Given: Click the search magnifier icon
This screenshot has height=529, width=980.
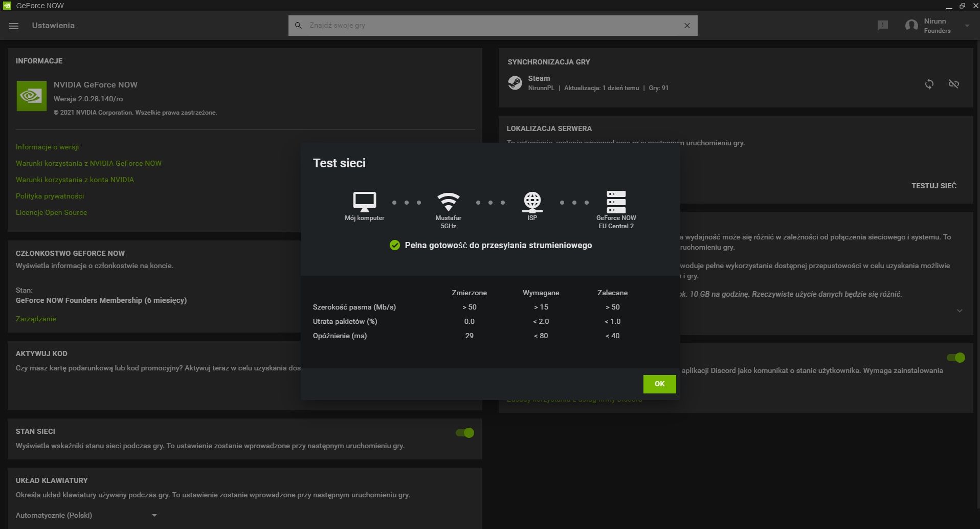Looking at the screenshot, I should point(299,25).
